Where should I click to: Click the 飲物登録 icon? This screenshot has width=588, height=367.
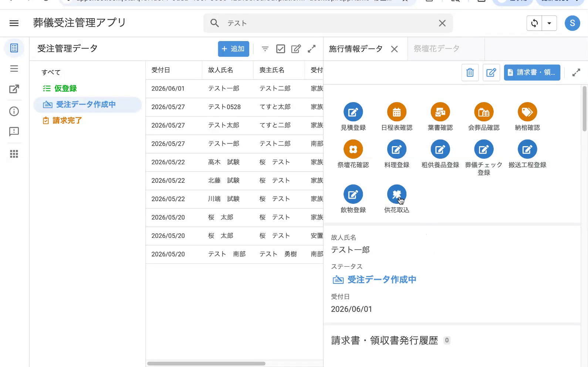pos(353,194)
